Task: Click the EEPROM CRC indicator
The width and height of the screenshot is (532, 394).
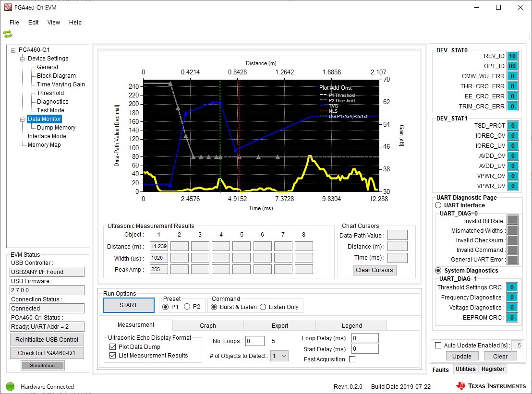Action: [x=512, y=318]
